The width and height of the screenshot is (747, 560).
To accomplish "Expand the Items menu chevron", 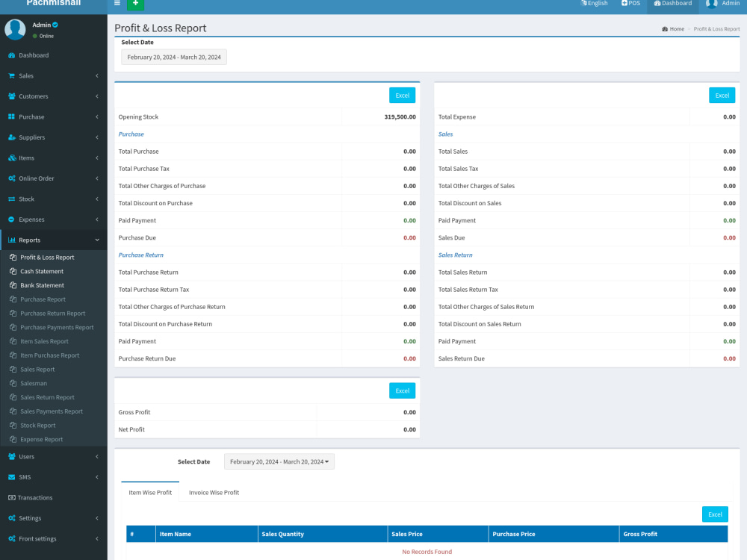I will 97,158.
